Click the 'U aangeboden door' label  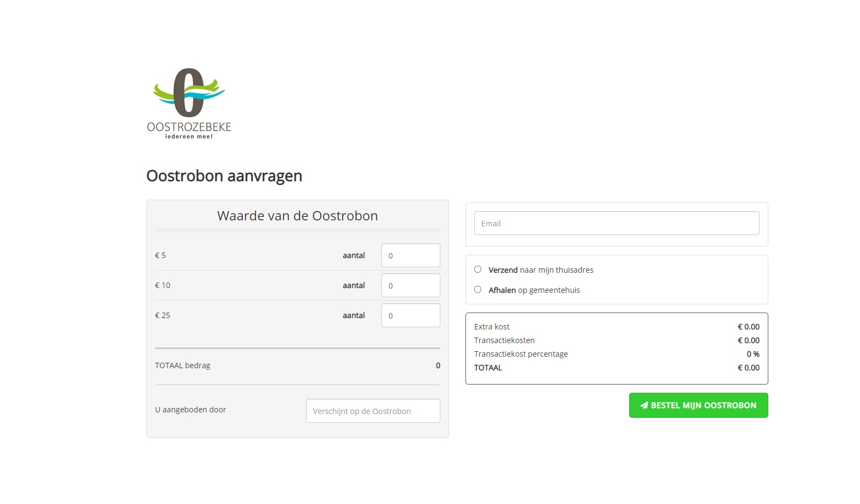tap(190, 410)
